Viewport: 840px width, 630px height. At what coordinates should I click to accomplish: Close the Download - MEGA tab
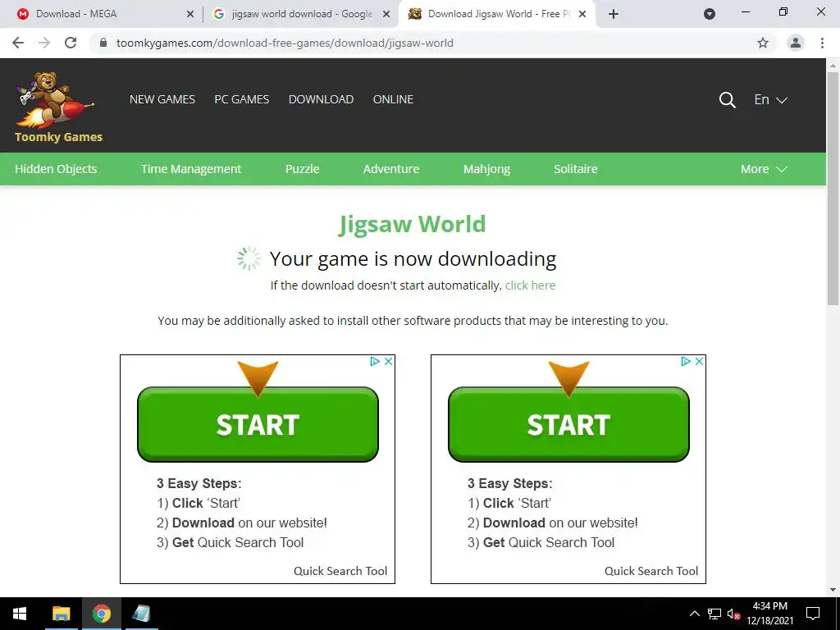click(x=189, y=14)
